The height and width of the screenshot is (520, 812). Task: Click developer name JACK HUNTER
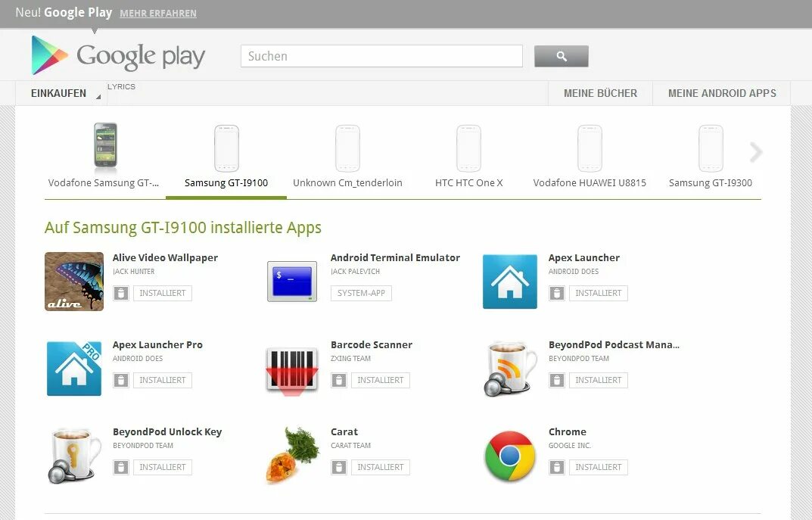coord(134,272)
